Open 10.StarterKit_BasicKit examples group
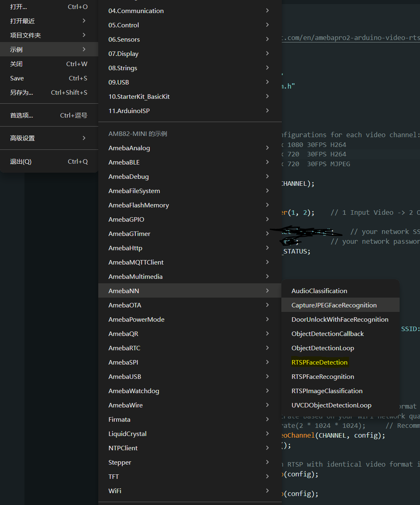 tap(190, 96)
